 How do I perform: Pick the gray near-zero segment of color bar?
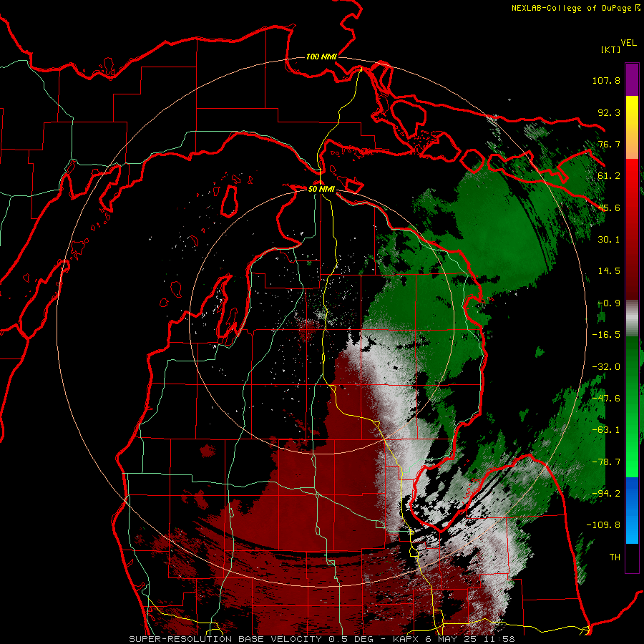[x=632, y=318]
